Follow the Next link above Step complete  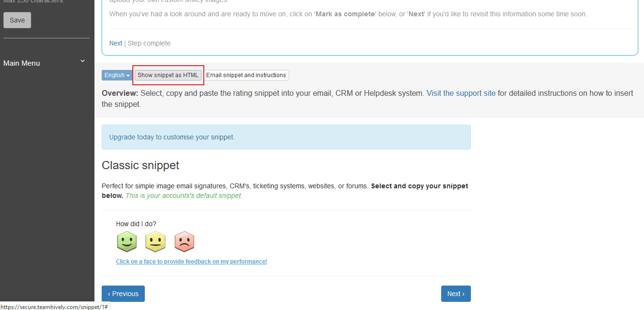[x=116, y=43]
